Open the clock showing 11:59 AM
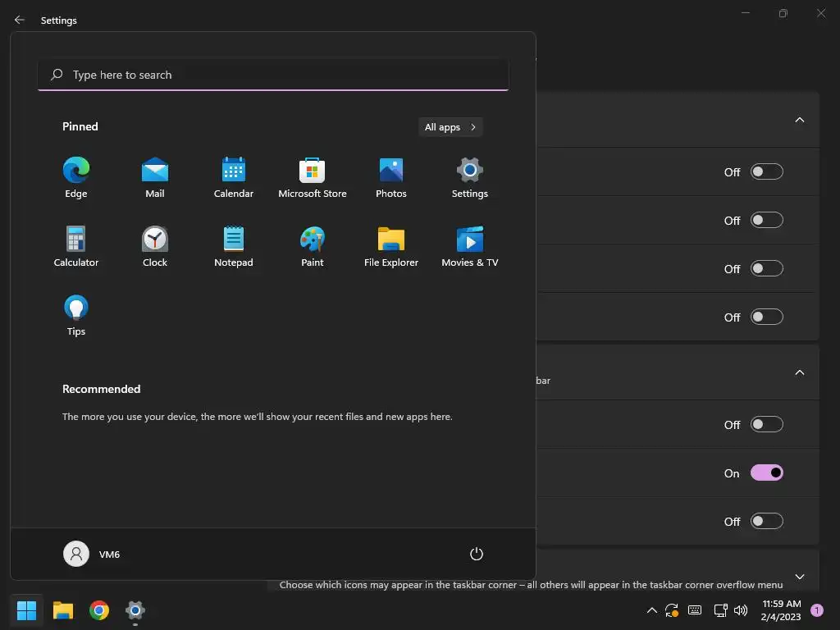Image resolution: width=840 pixels, height=630 pixels. pyautogui.click(x=781, y=610)
